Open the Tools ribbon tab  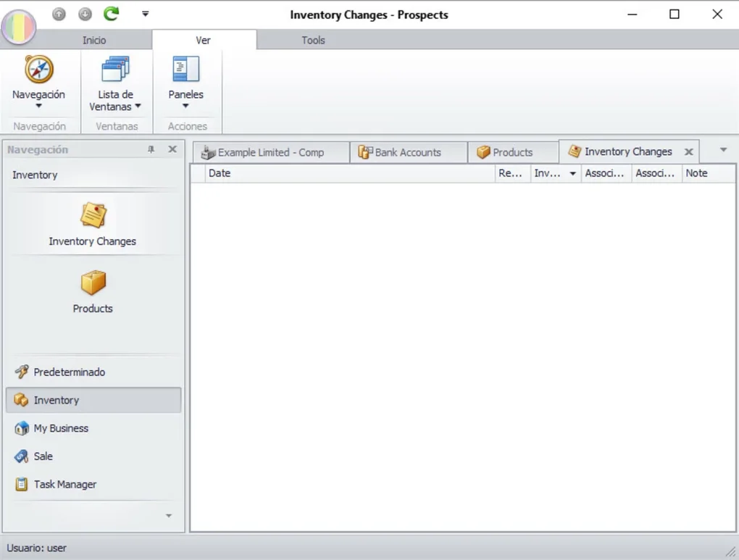point(314,40)
